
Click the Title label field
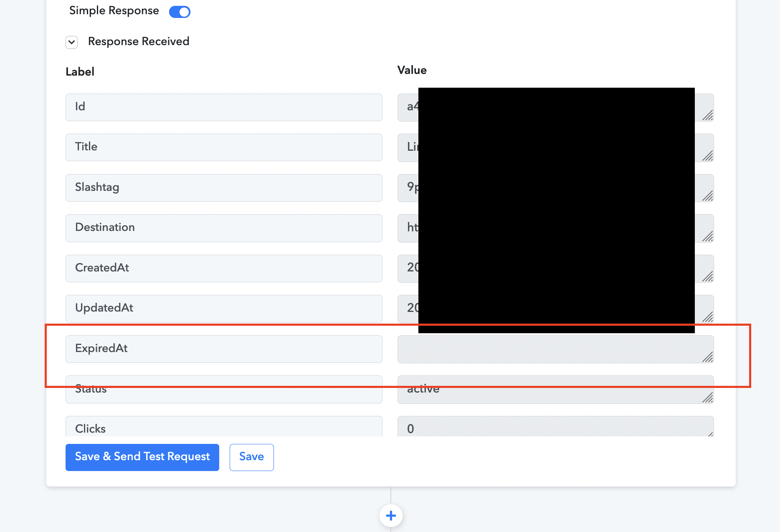[x=224, y=147]
